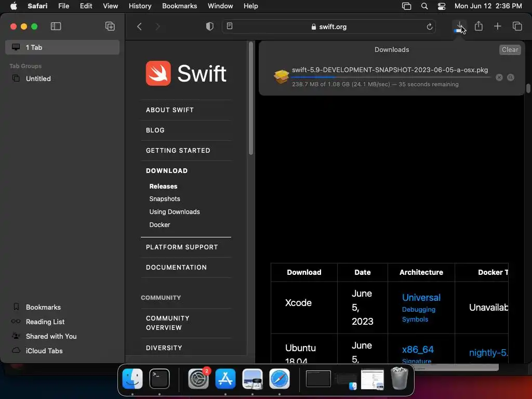532x399 pixels.
Task: Click the Releases sub-link
Action: 163,187
